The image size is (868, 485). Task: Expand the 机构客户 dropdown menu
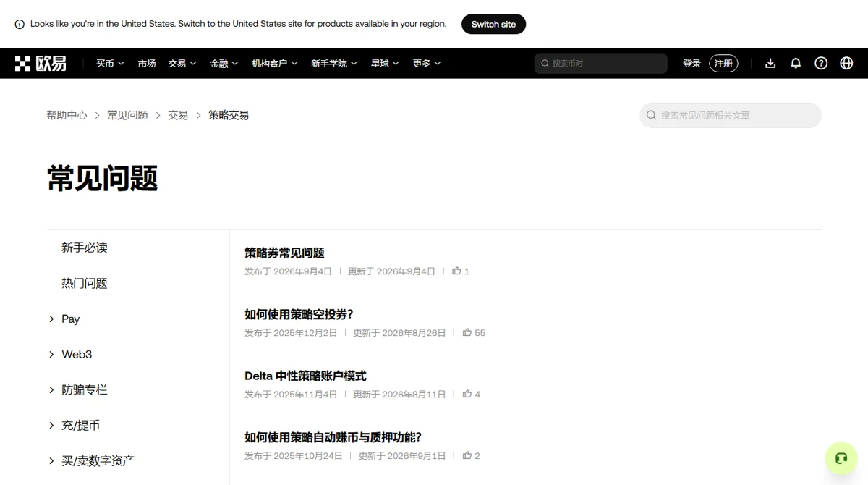(x=275, y=64)
